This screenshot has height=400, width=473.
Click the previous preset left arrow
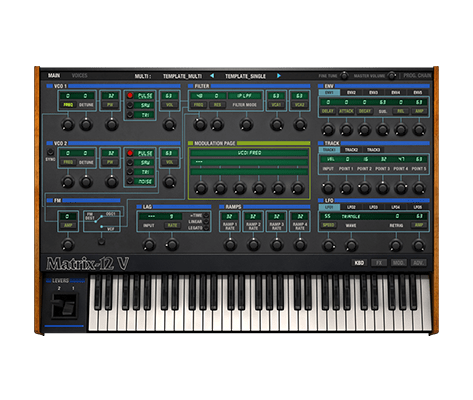(212, 76)
